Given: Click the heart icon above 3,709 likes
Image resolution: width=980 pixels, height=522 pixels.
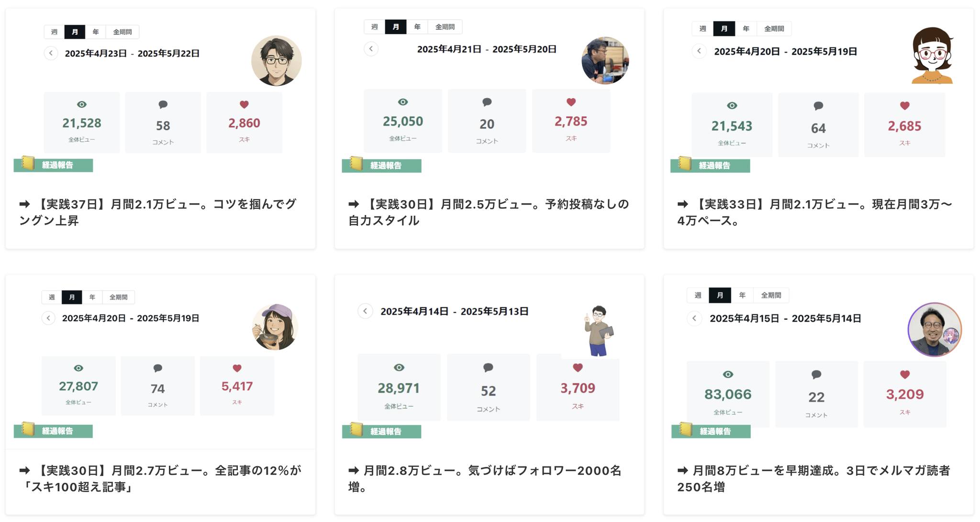Looking at the screenshot, I should [578, 368].
